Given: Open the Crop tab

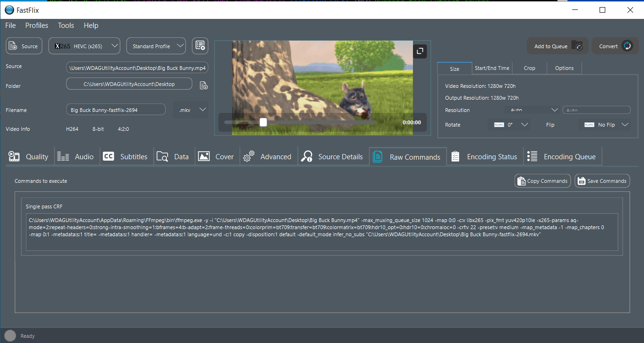Looking at the screenshot, I should pos(530,68).
